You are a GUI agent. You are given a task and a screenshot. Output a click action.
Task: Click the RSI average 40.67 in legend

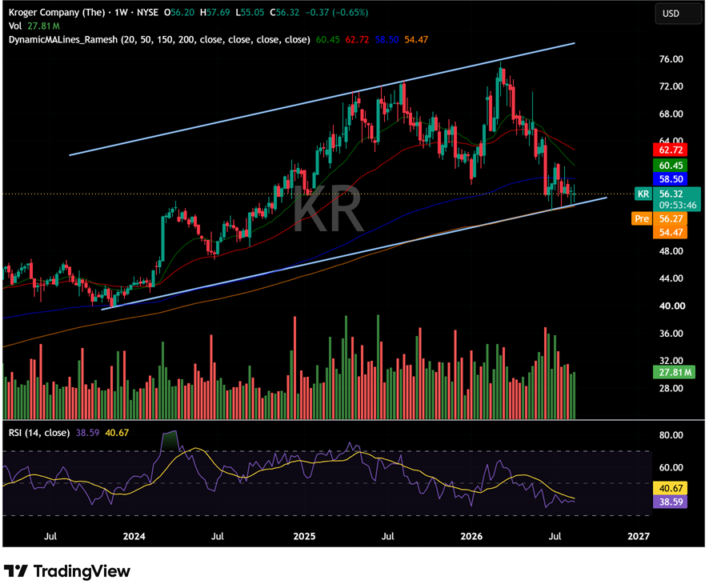click(117, 433)
